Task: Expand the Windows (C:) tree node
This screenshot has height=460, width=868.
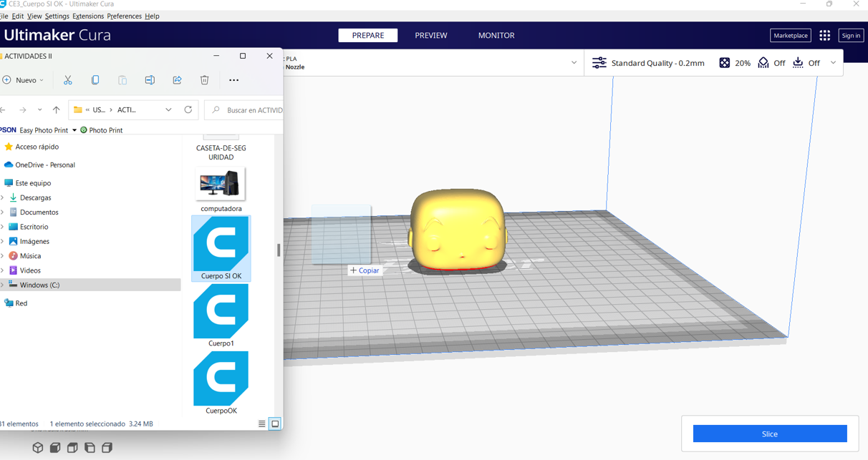Action: tap(3, 285)
